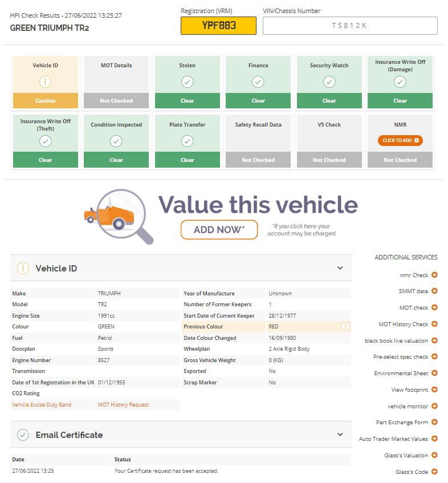
Task: Click black book live valuation text link
Action: (396, 340)
